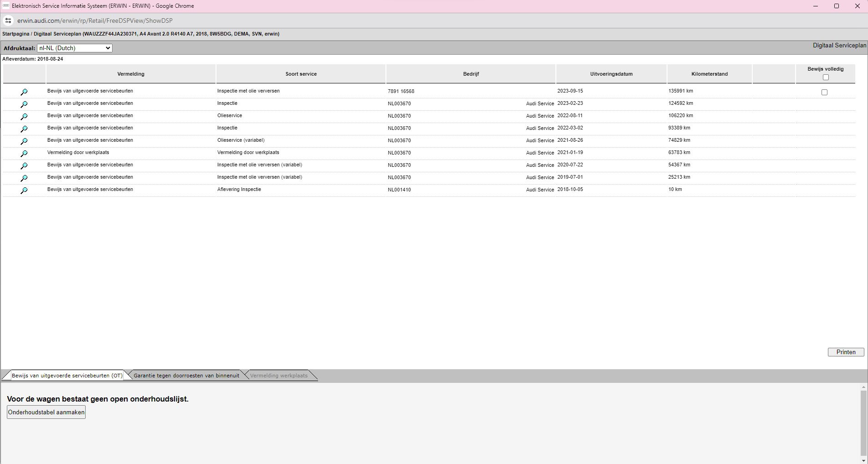Click the Audi favicon in the title bar
This screenshot has height=464, width=868.
tap(6, 6)
